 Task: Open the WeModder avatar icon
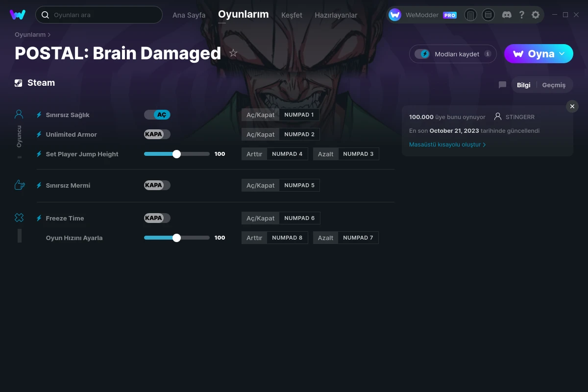pos(395,15)
